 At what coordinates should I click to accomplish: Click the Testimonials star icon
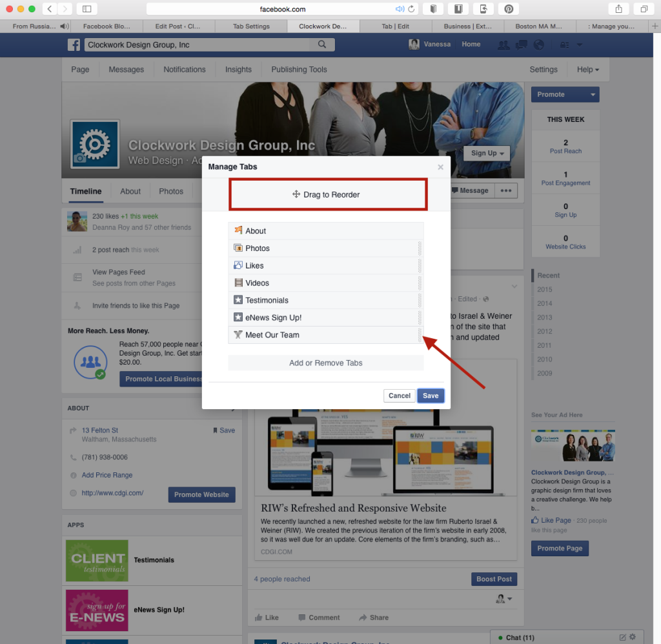[x=238, y=299]
